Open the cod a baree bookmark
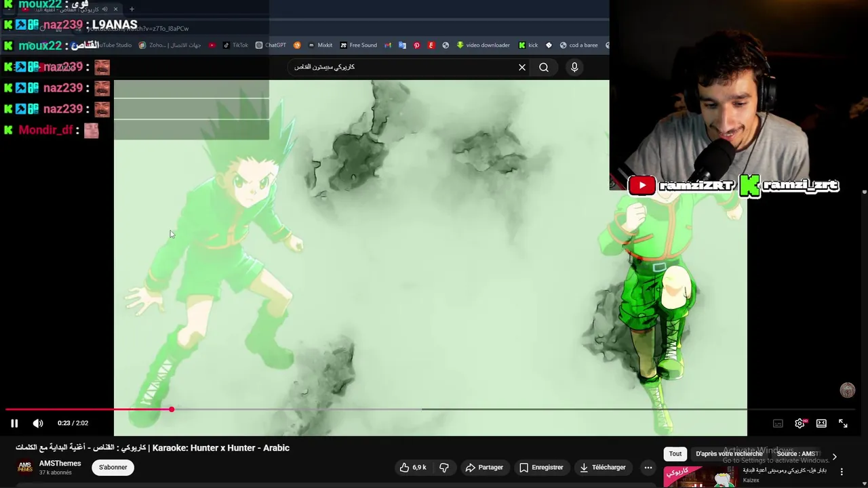 pyautogui.click(x=578, y=45)
